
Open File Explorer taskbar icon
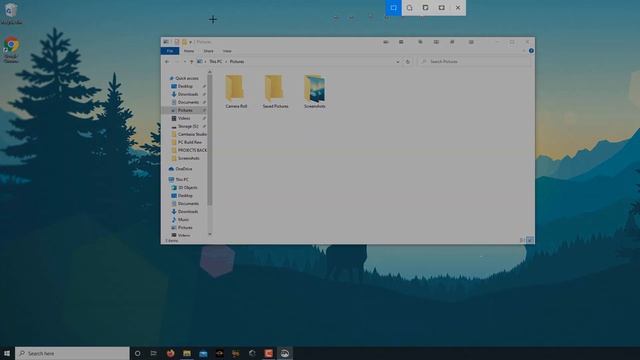click(187, 353)
